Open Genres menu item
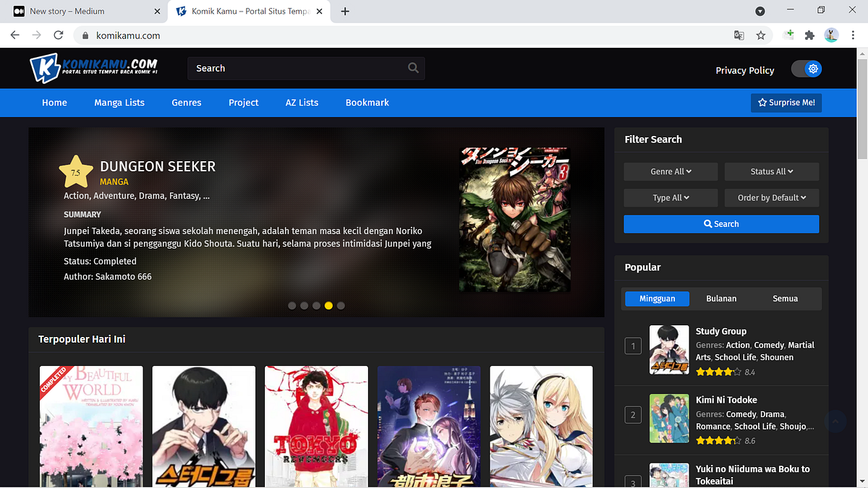Image resolution: width=868 pixels, height=488 pixels. tap(187, 103)
